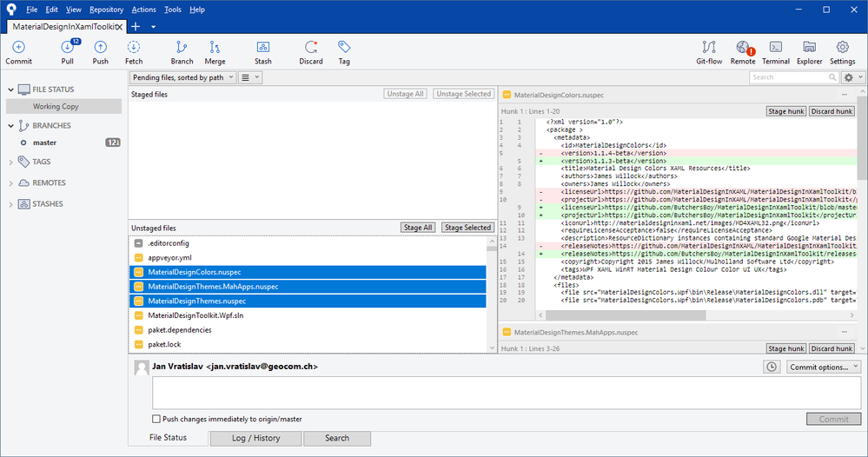868x457 pixels.
Task: Switch to the Search tab
Action: 337,438
